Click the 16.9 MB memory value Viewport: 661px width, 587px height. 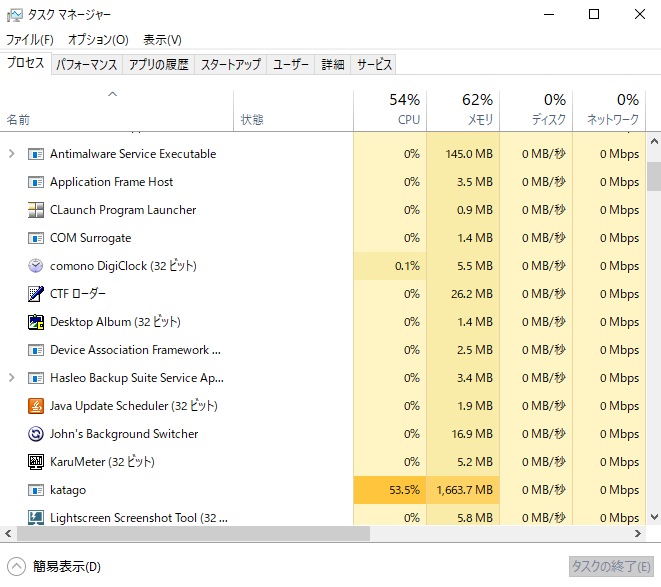tap(472, 434)
